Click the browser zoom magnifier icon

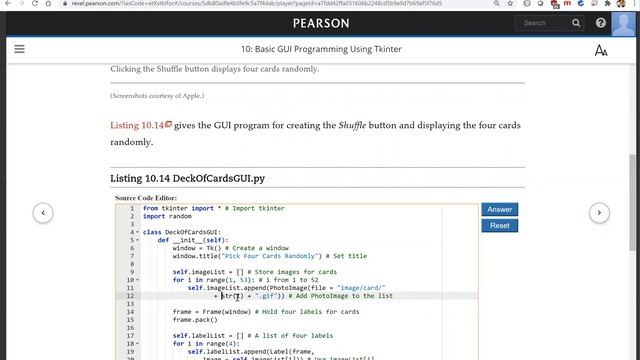pos(497,3)
